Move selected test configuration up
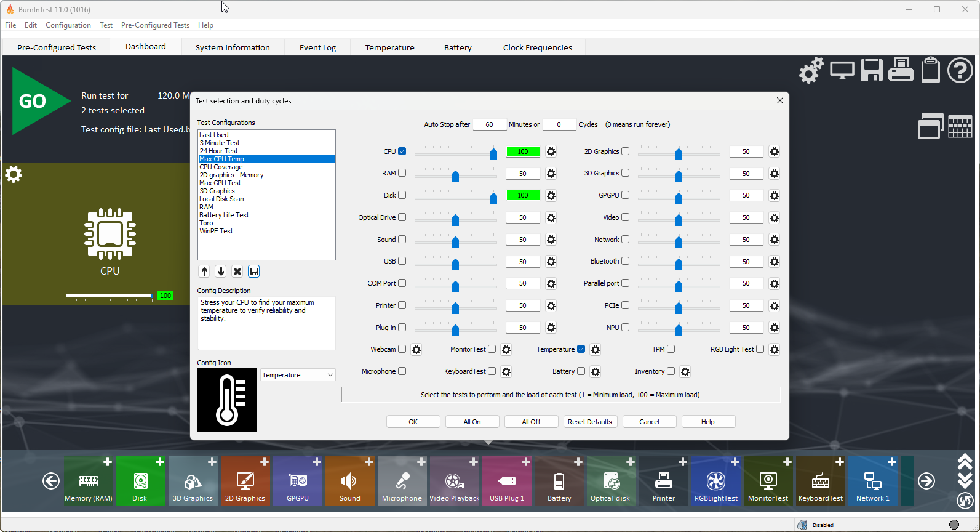Viewport: 980px width, 532px height. [x=204, y=272]
